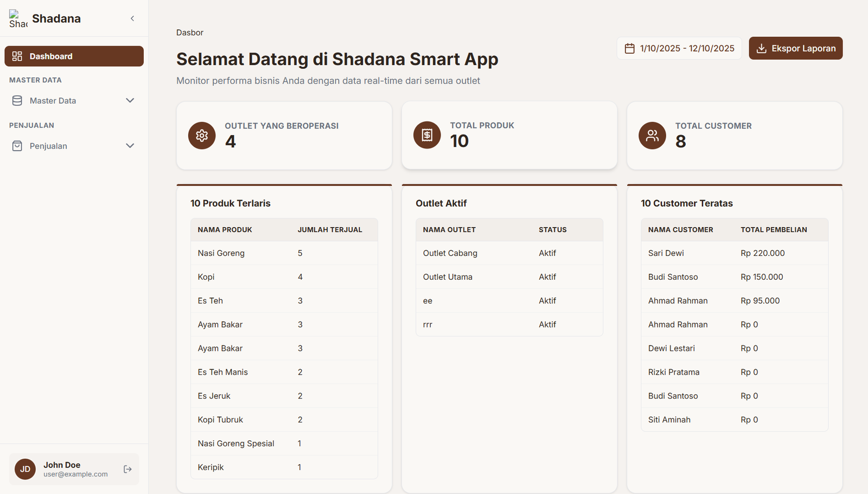Image resolution: width=868 pixels, height=494 pixels.
Task: Select the Sari Dewi customer row
Action: coord(734,253)
